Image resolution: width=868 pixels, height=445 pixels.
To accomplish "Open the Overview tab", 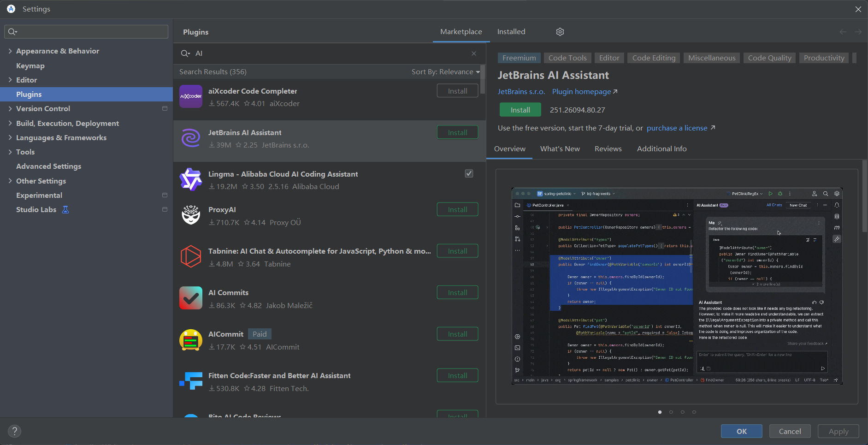I will [509, 149].
